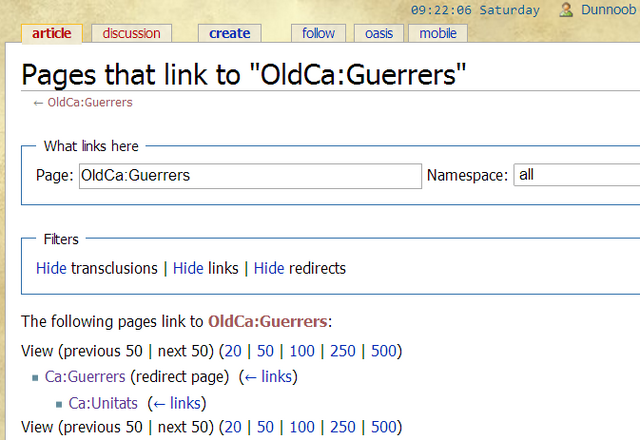Show 50 results in the bottom View line
The height and width of the screenshot is (440, 640).
265,427
